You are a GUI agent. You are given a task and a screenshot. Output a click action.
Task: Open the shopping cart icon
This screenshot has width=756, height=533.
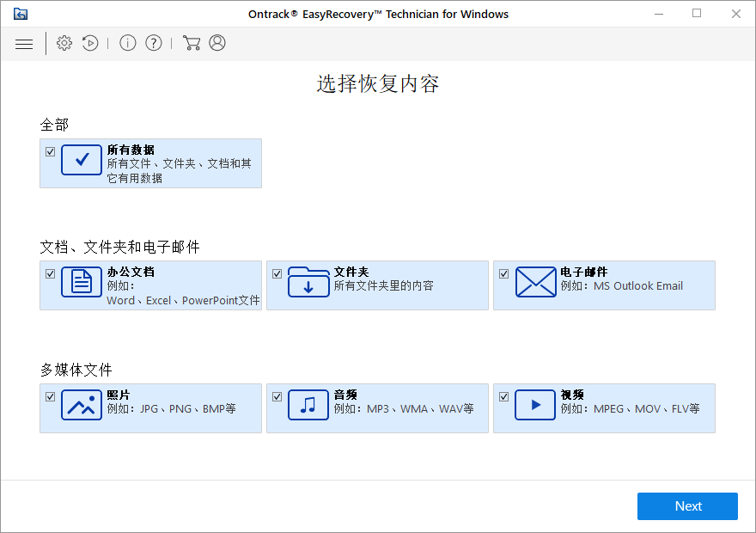point(192,42)
